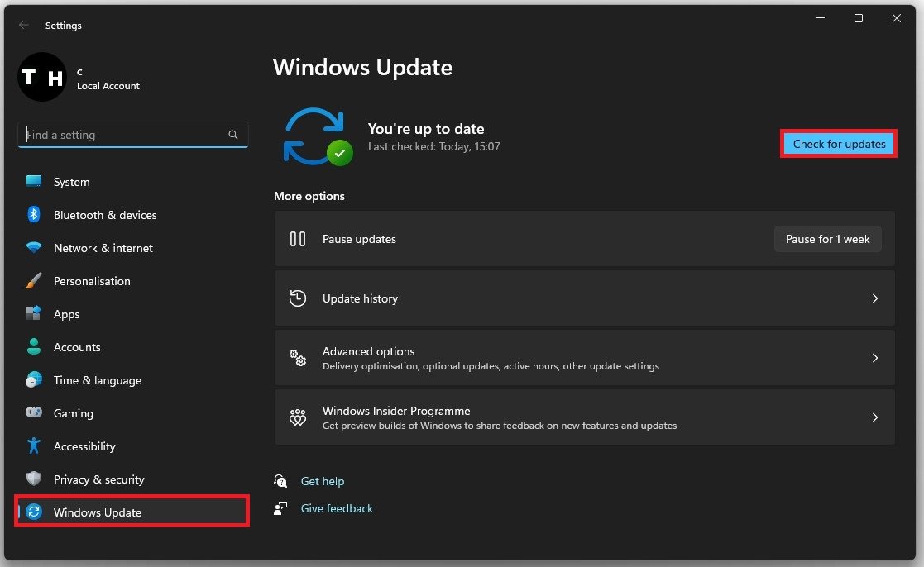Click the Bluetooth & devices icon
The height and width of the screenshot is (567, 924).
pyautogui.click(x=34, y=215)
